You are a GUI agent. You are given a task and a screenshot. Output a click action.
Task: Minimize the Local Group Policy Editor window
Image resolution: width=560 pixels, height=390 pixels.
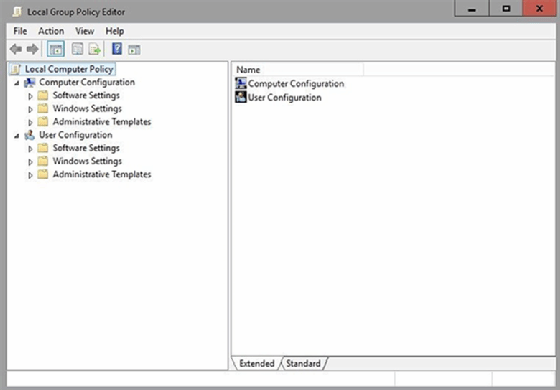[x=471, y=9]
